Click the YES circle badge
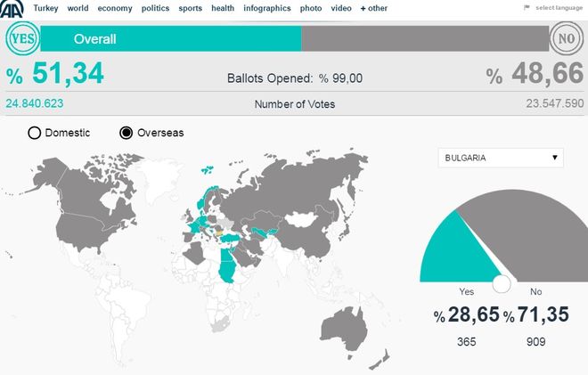Viewport: 588px width, 375px height. tap(20, 39)
